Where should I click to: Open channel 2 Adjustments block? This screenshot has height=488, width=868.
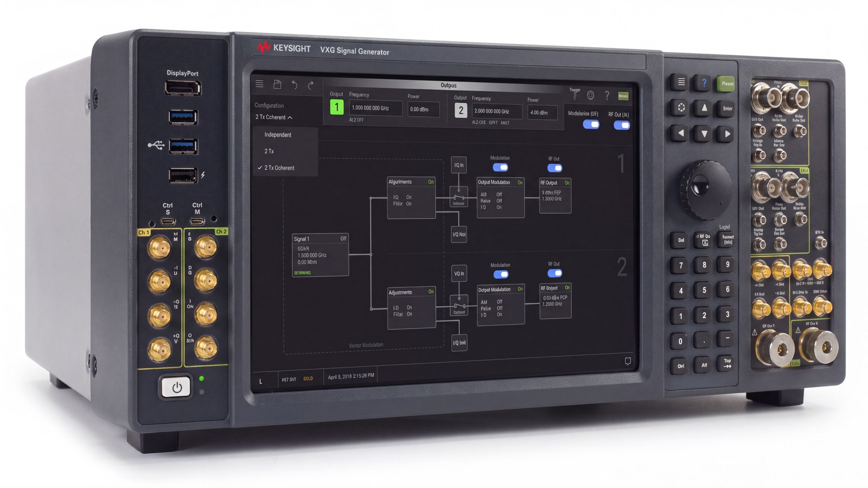pyautogui.click(x=411, y=308)
